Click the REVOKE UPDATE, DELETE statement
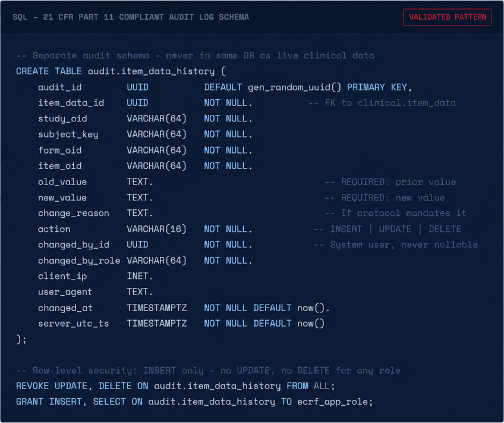The width and height of the screenshot is (504, 423). tap(175, 386)
